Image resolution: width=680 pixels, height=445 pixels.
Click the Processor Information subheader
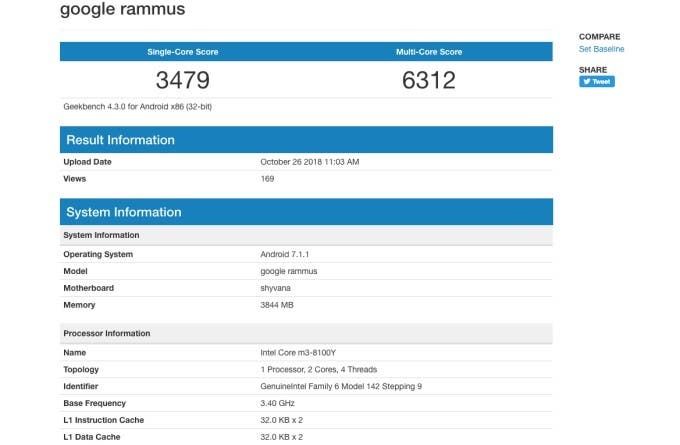pos(306,334)
